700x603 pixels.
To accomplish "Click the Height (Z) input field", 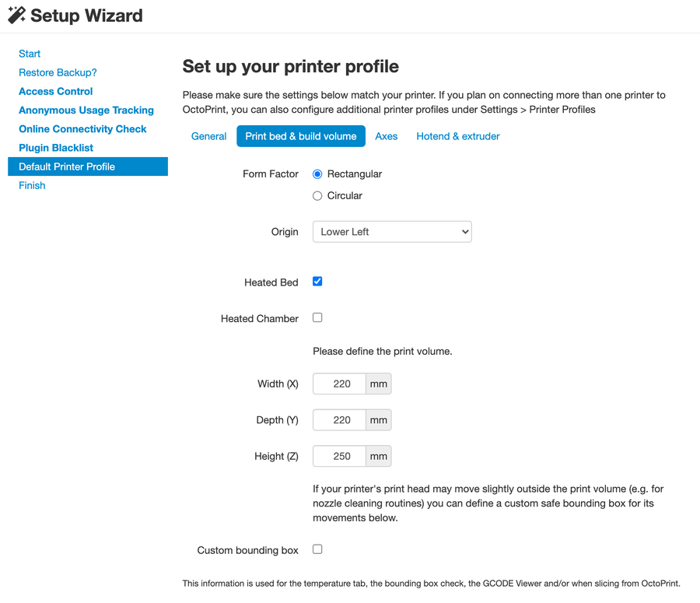I will coord(339,456).
